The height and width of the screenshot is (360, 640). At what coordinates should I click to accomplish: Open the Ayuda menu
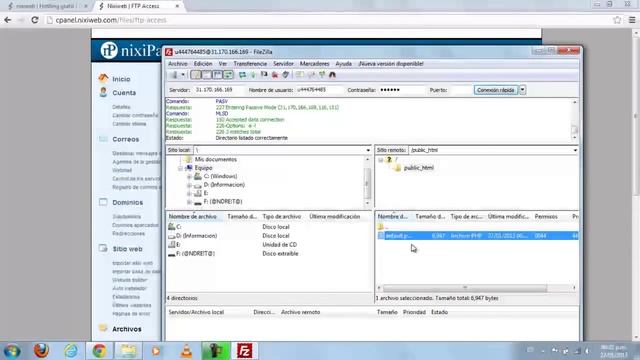[343, 64]
